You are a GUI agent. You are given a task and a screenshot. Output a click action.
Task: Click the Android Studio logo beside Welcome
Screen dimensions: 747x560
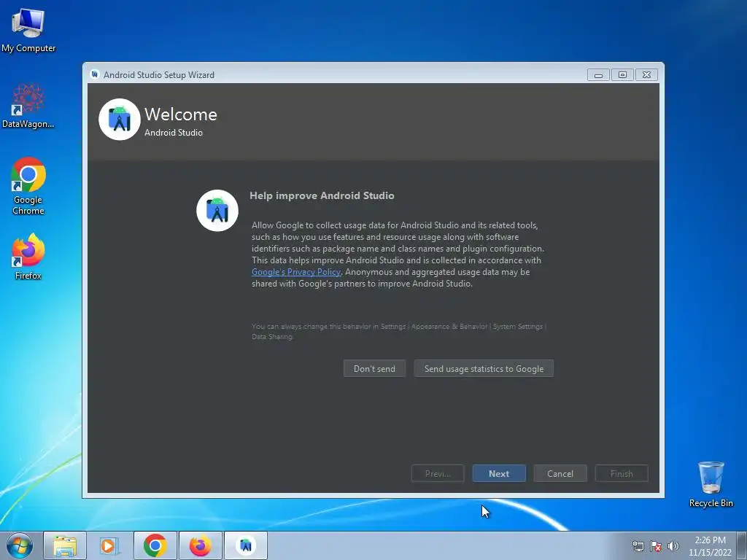[x=120, y=120]
